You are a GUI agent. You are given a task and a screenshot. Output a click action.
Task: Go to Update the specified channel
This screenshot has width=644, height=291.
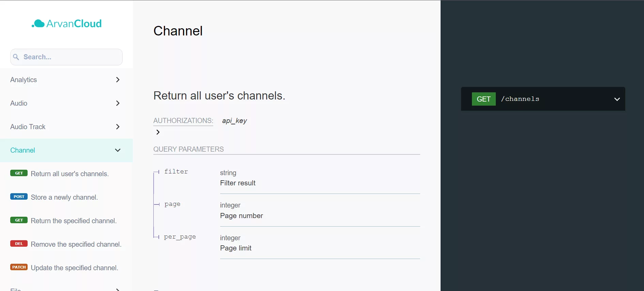75,268
